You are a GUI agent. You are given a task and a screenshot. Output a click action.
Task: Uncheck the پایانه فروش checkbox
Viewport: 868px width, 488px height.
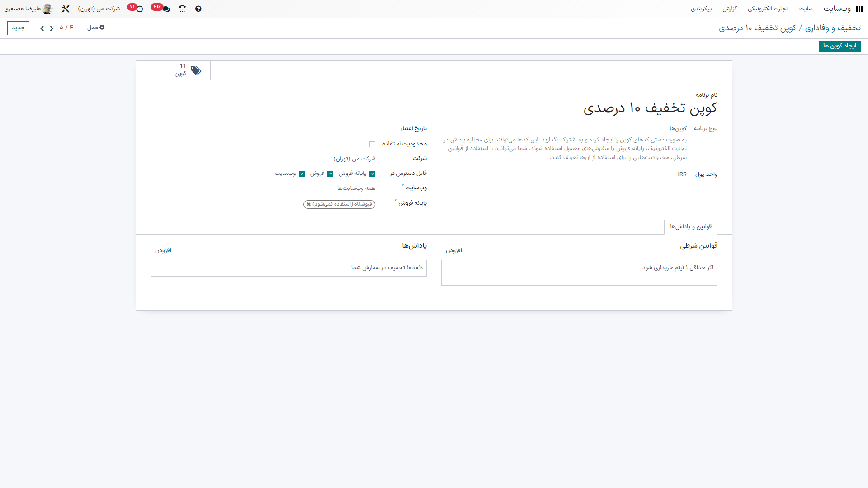372,174
